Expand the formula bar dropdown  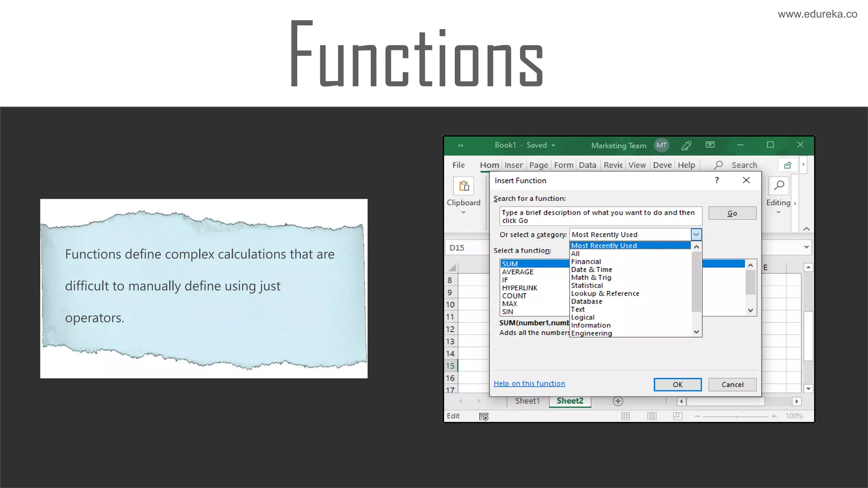point(806,247)
